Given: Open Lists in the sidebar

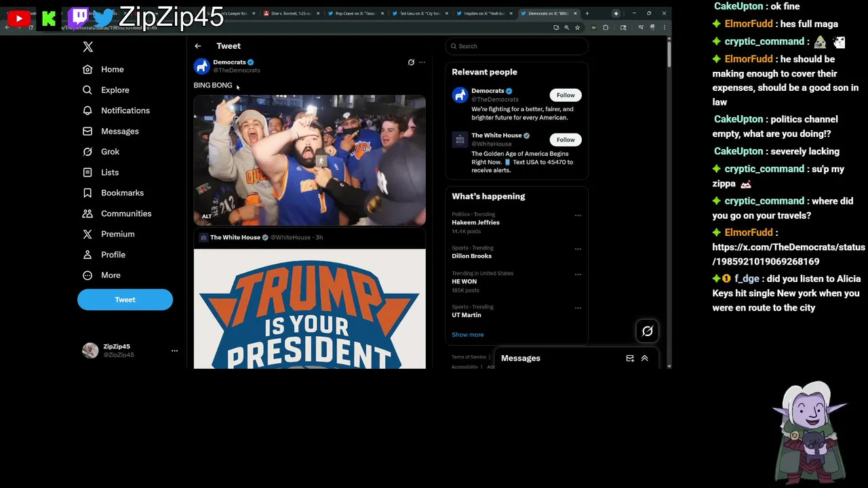Looking at the screenshot, I should 101,172.
